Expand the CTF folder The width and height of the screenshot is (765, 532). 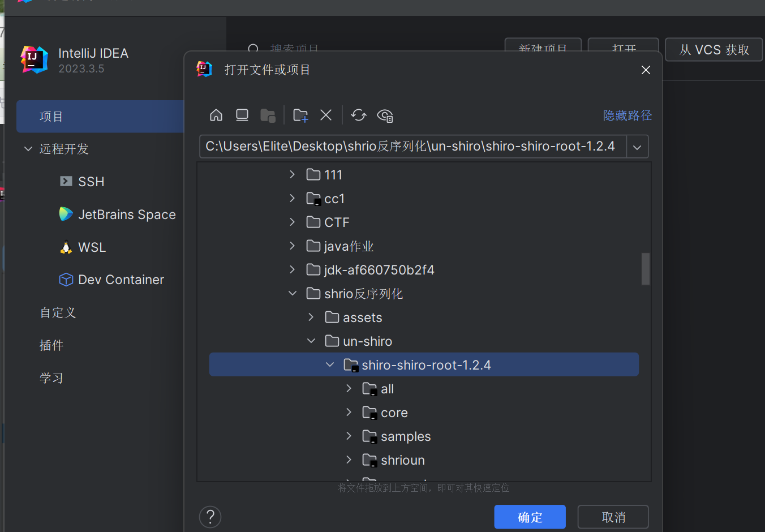[292, 222]
